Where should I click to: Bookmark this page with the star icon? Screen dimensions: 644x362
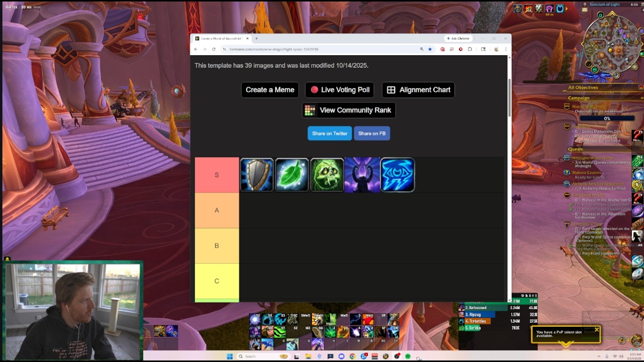(430, 49)
